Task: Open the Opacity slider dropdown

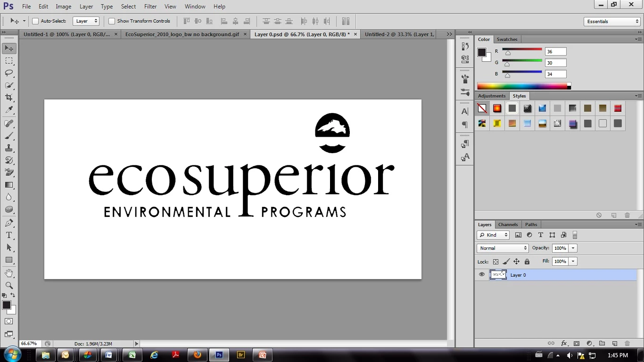Action: pyautogui.click(x=573, y=248)
